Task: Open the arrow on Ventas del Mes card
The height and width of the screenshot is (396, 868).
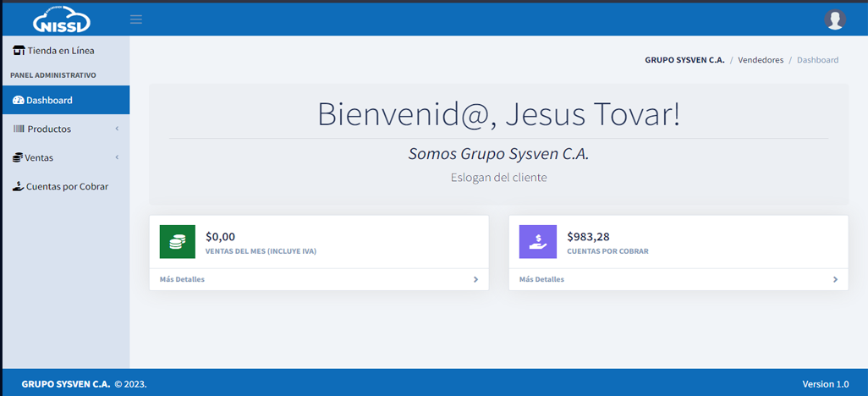Action: click(x=475, y=280)
